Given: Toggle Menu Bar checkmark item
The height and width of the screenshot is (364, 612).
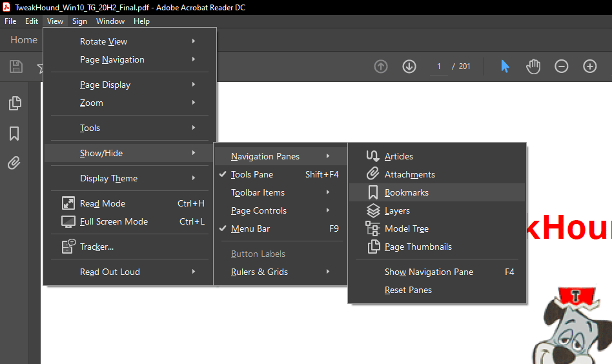Looking at the screenshot, I should [280, 228].
